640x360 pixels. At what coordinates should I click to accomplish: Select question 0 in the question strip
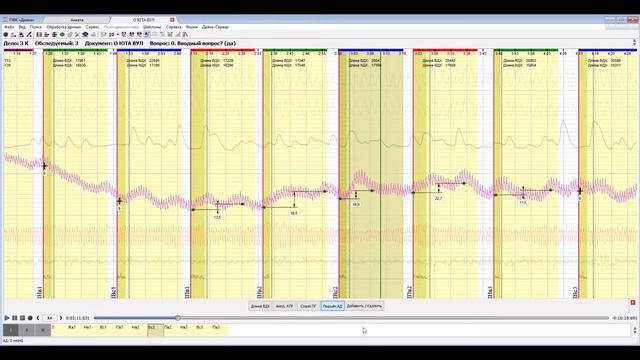(58, 330)
